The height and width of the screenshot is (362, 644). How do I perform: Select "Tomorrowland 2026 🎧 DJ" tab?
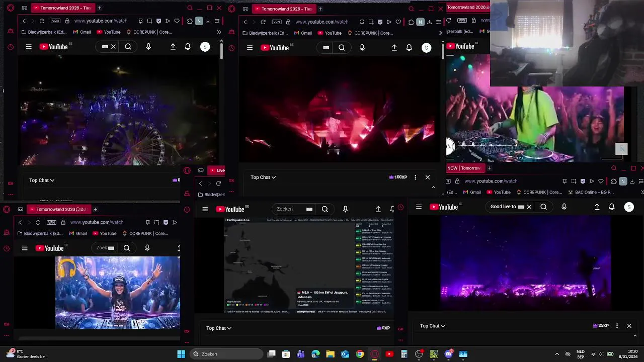[58, 209]
